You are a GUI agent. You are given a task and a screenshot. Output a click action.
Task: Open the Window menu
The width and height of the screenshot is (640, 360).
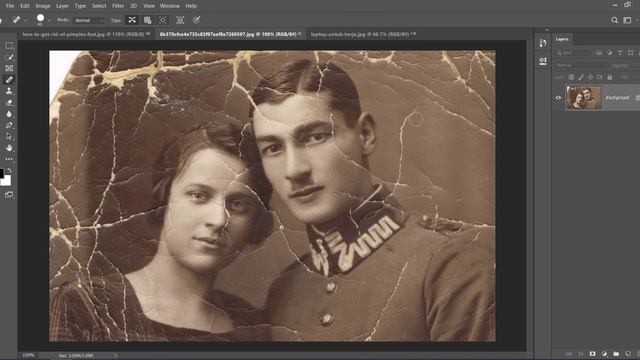point(170,6)
